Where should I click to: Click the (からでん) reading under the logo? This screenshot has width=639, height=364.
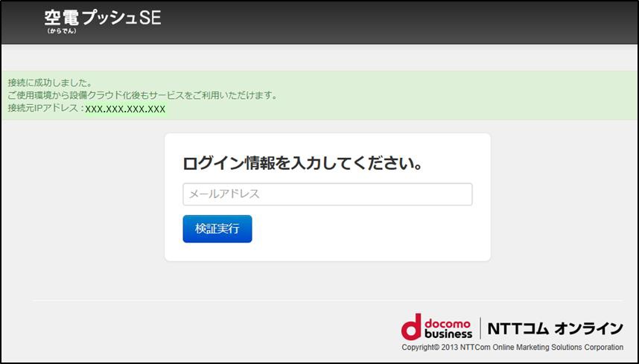[62, 31]
